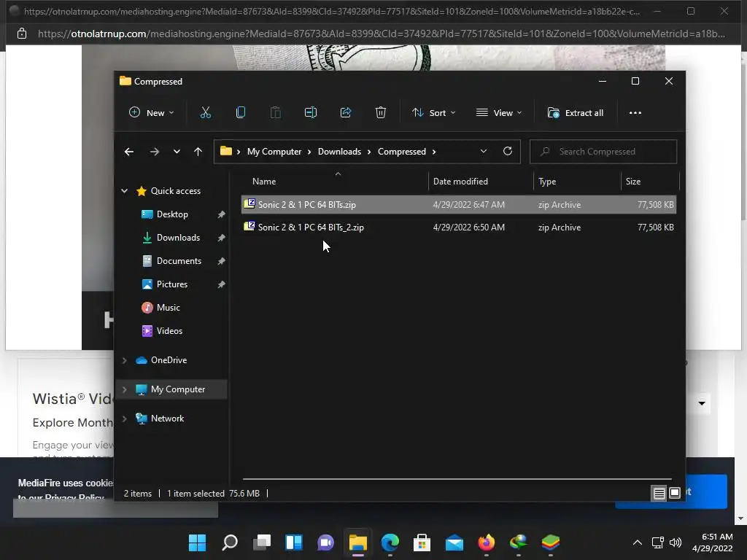Open Widgets on the taskbar

click(293, 542)
